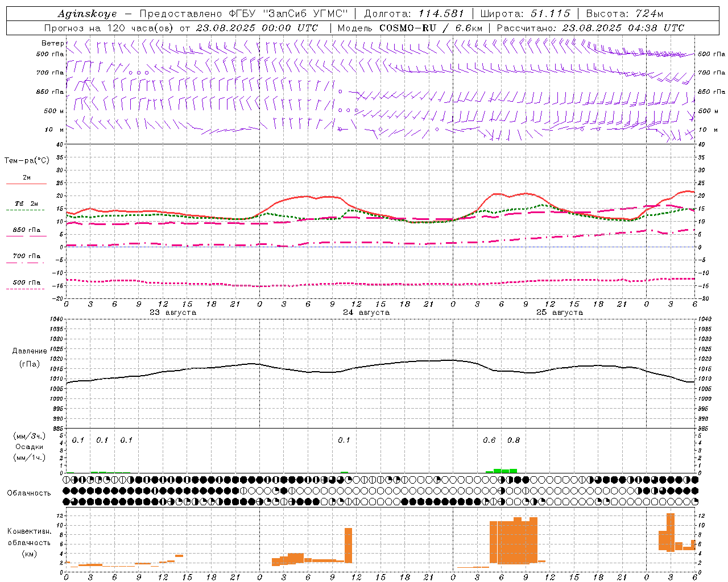Click the (мм/3ч.) precipitation unit label
This screenshot has height=582, width=728.
(30, 436)
